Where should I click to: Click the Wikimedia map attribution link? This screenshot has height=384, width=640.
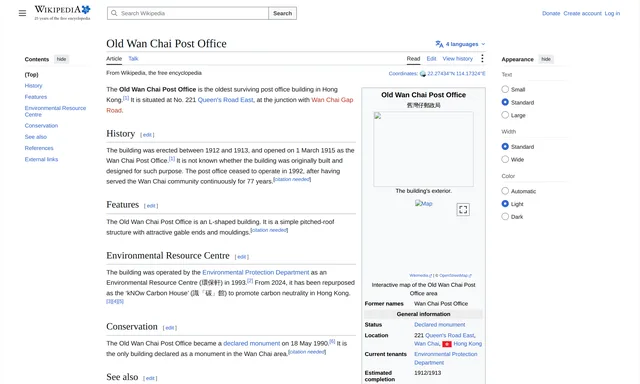click(420, 275)
